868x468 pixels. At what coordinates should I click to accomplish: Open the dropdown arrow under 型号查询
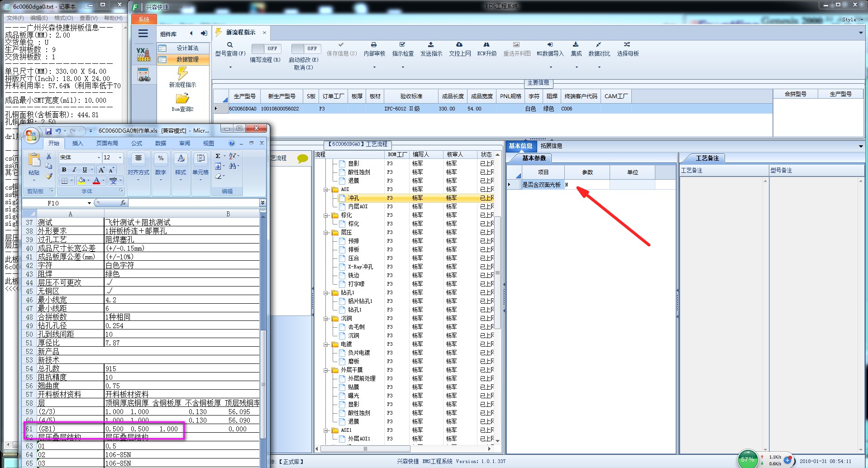(230, 67)
